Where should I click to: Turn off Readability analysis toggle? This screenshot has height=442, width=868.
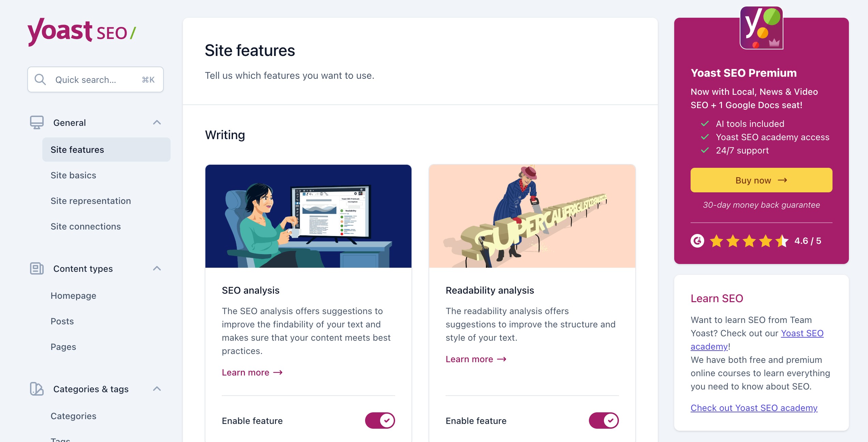tap(604, 421)
